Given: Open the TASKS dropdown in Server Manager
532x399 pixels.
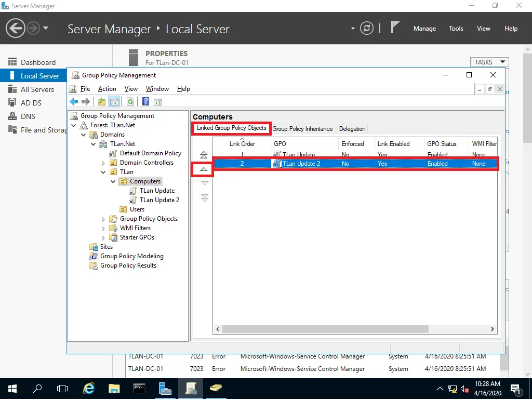Looking at the screenshot, I should tap(489, 62).
